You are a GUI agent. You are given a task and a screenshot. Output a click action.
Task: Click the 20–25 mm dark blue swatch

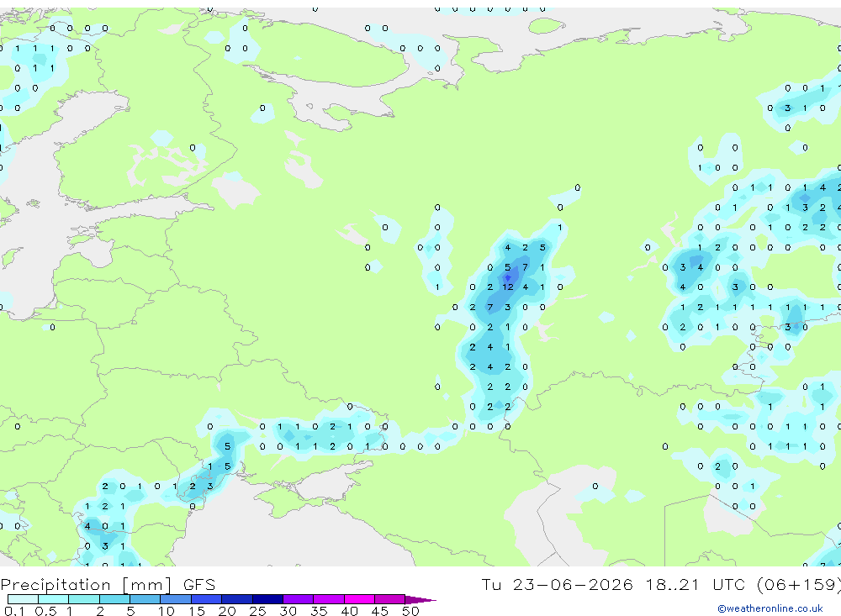237,599
